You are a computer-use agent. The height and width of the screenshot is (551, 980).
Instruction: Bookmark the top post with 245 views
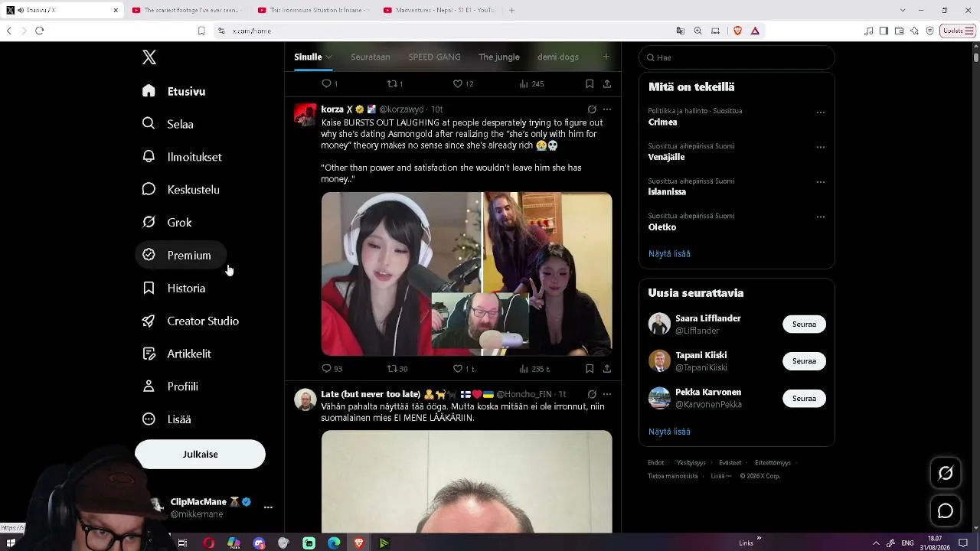590,84
